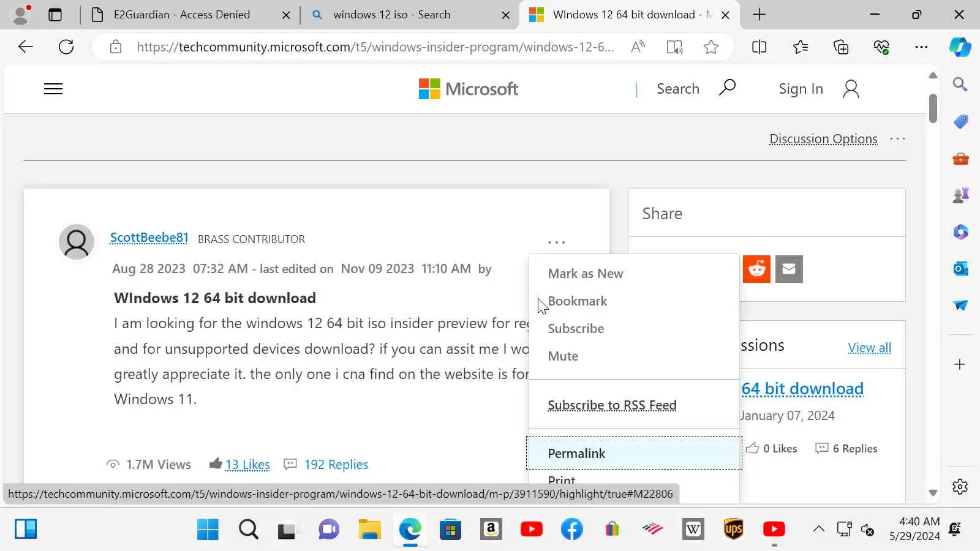Open Browser essentials heart icon
This screenshot has width=980, height=551.
[881, 47]
